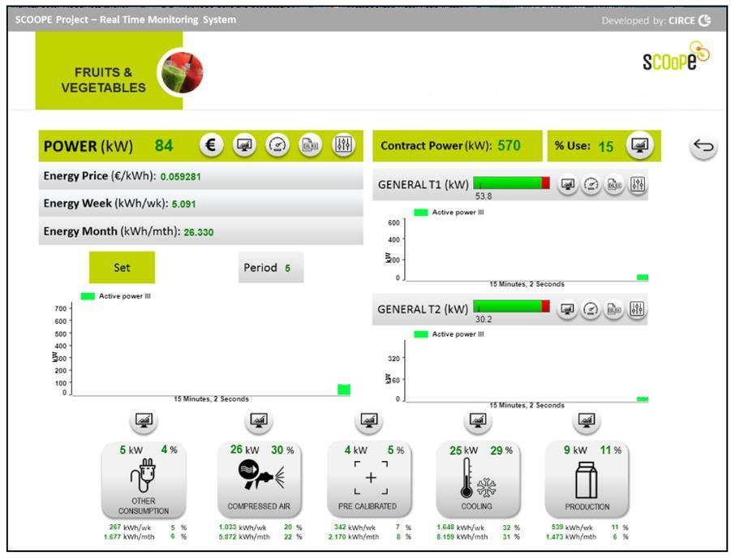Click monitor icon above Compressed Air

pos(259,420)
